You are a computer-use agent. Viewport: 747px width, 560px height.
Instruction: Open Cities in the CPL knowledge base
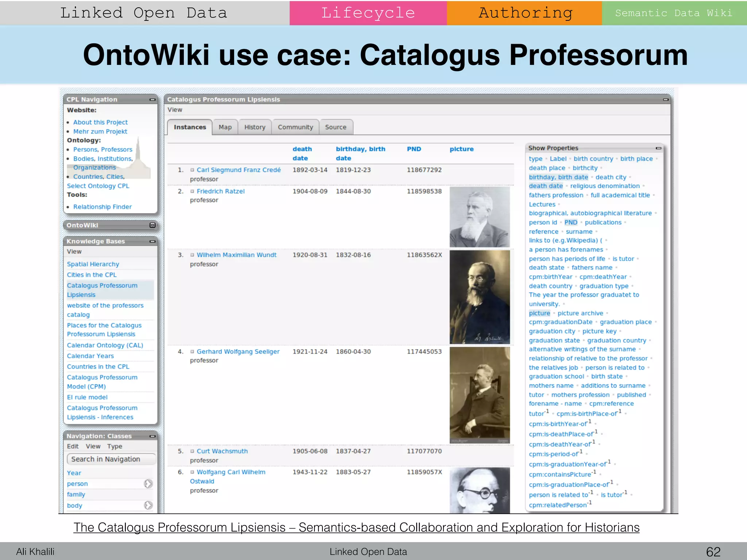[92, 275]
